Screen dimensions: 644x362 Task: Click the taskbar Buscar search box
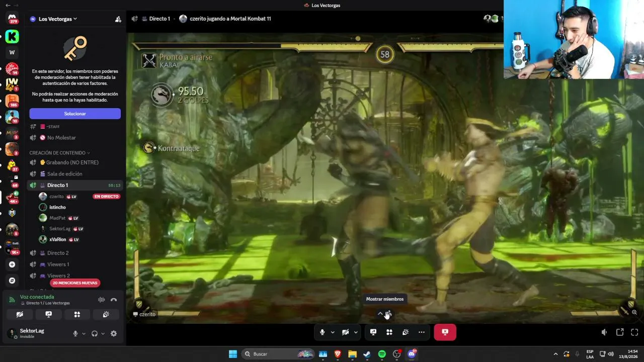[278, 354]
